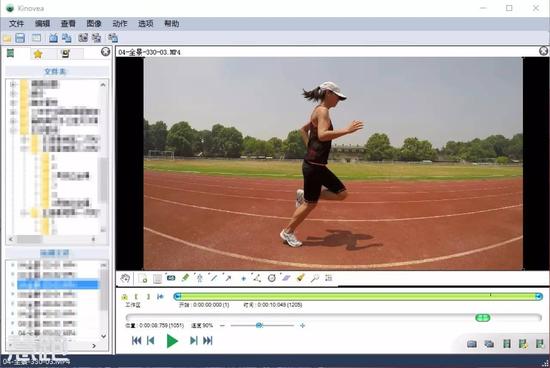Jump to the first frame

tap(136, 340)
